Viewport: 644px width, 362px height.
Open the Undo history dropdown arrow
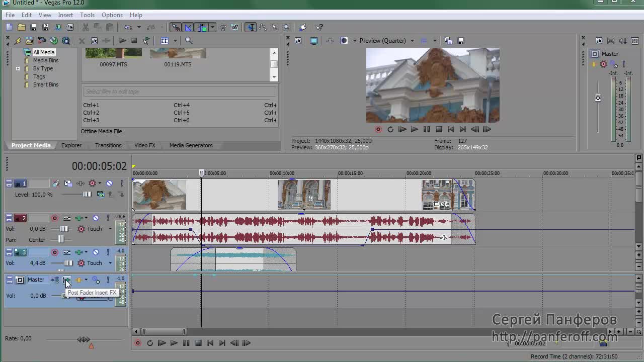point(138,27)
